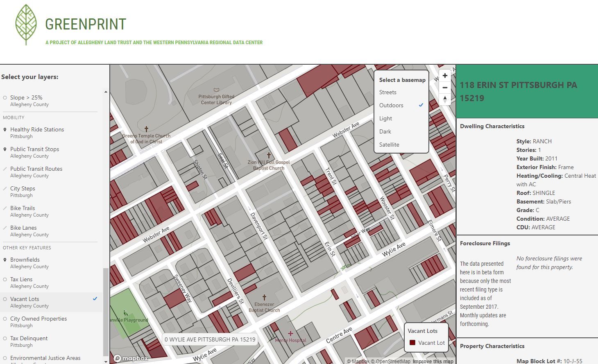The width and height of the screenshot is (598, 364).
Task: Click Mercy Hospital cross icon
Action: [x=290, y=334]
